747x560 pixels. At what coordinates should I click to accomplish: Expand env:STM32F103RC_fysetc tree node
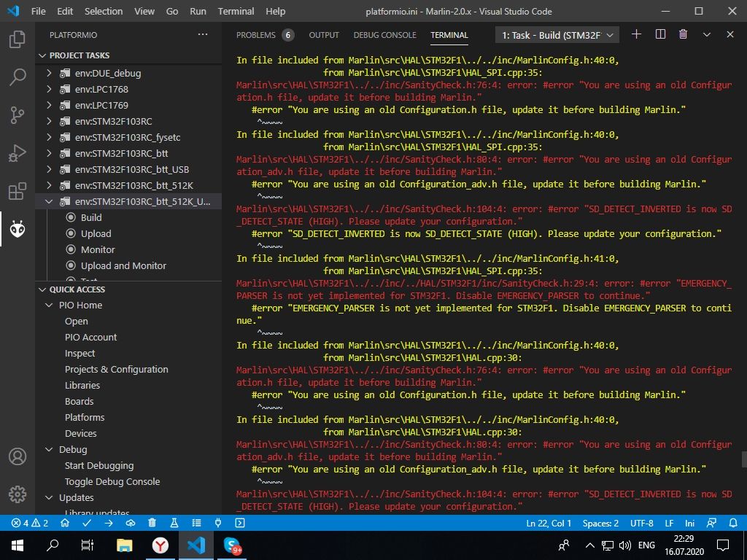[49, 138]
